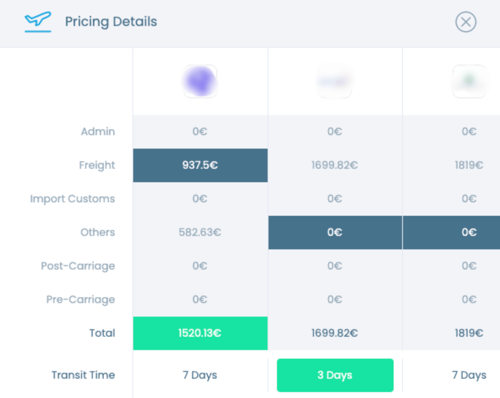Select the middle blurred carrier logo
Screen dimensions: 500x398
pos(335,81)
